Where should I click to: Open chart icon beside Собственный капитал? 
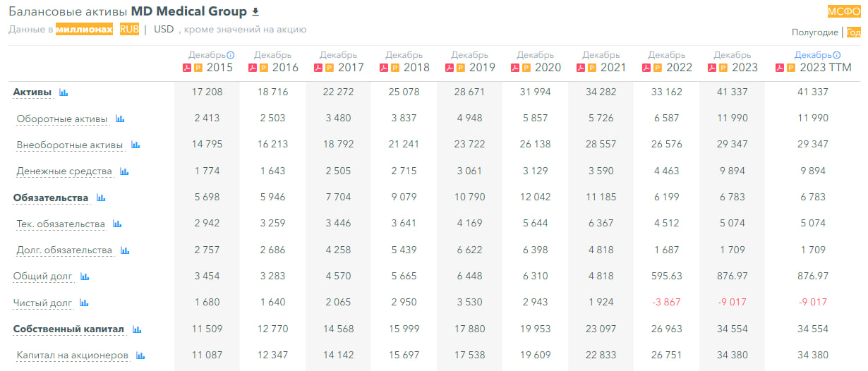137,329
